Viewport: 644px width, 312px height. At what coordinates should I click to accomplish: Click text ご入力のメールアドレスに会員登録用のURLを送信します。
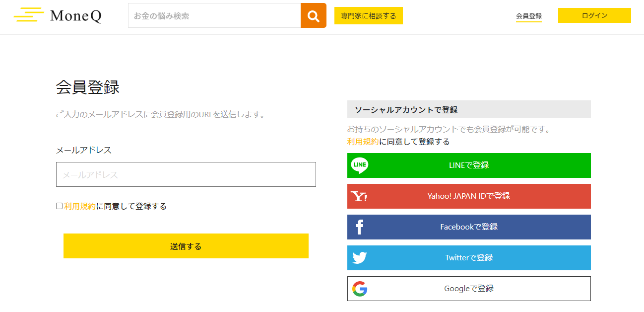[x=161, y=114]
